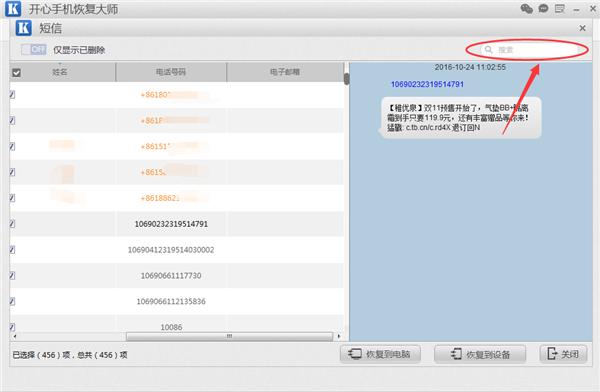The image size is (600, 392).
Task: Click the horizontal scrollbar left arrow
Action: 15,336
